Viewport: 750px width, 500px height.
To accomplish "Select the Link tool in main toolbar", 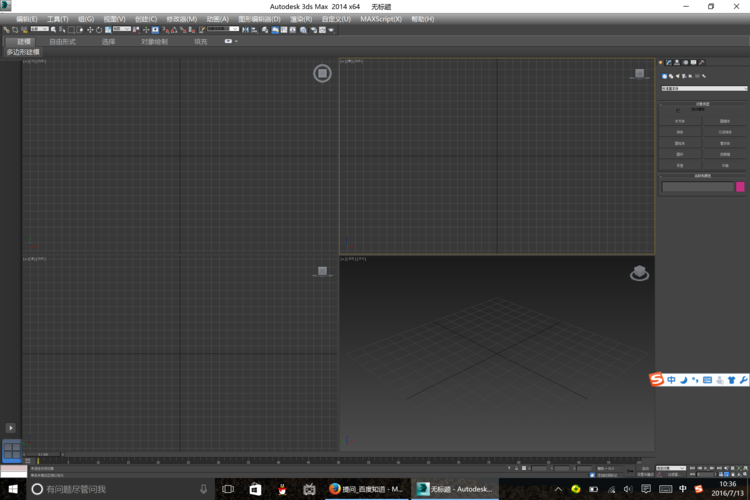I will click(6, 30).
